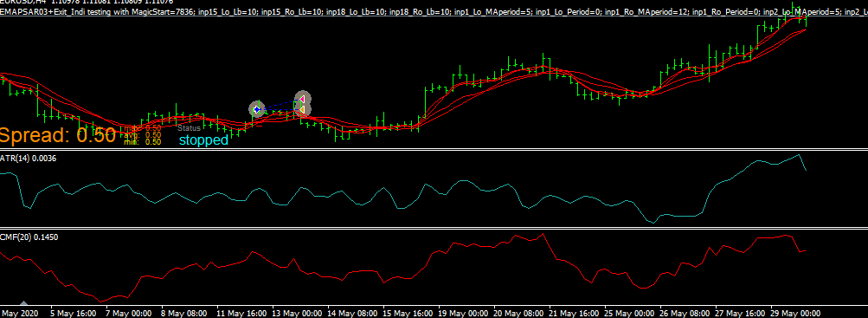The image size is (868, 318).
Task: Click the '13 May 00:00' time axis label
Action: [298, 313]
